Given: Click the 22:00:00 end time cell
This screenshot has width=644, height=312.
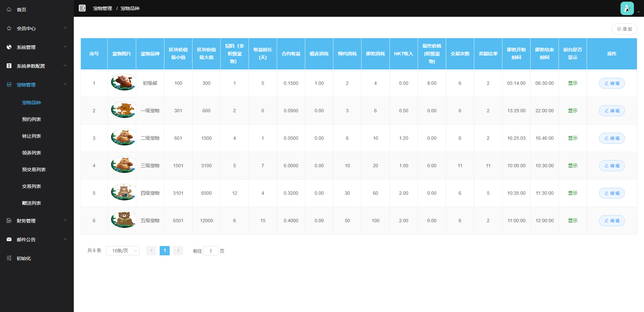Looking at the screenshot, I should coord(544,111).
